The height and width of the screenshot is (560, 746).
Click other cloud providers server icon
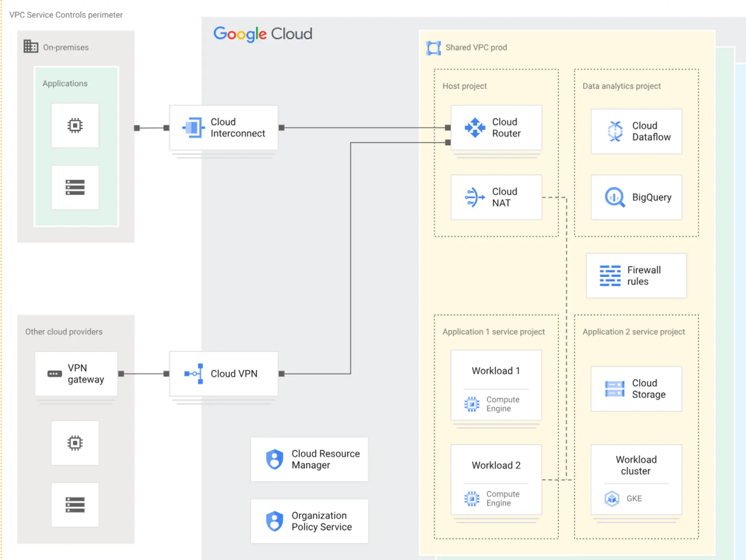(75, 504)
